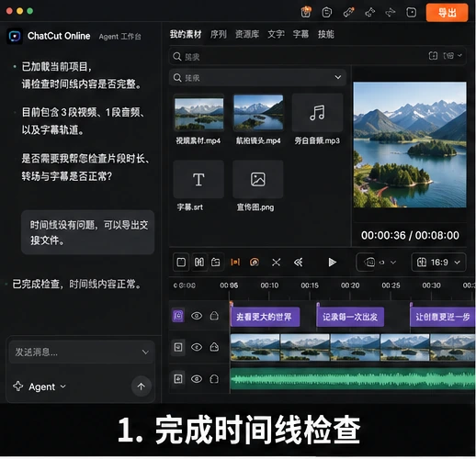This screenshot has width=476, height=459.
Task: Switch to the 文字 tab
Action: [x=276, y=34]
